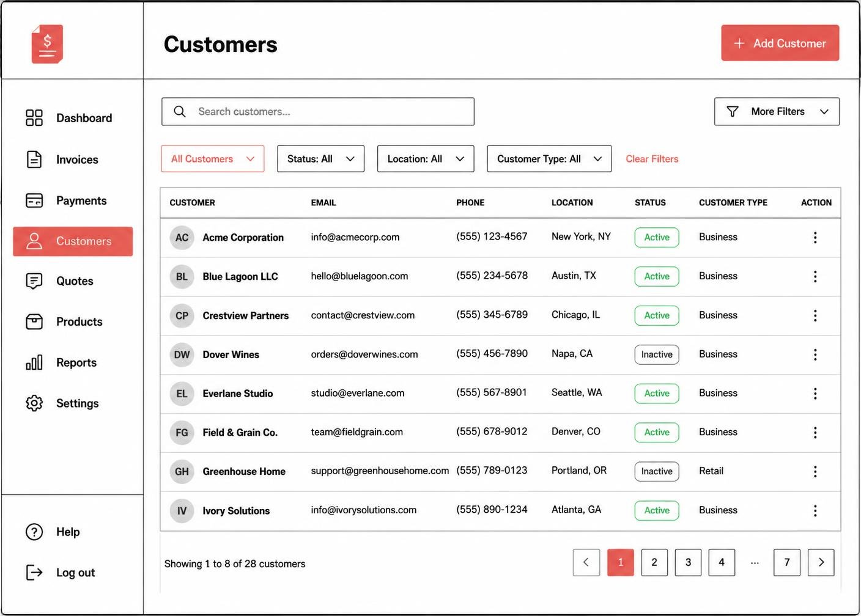Expand the All Customers dropdown
The width and height of the screenshot is (861, 616).
tap(213, 159)
